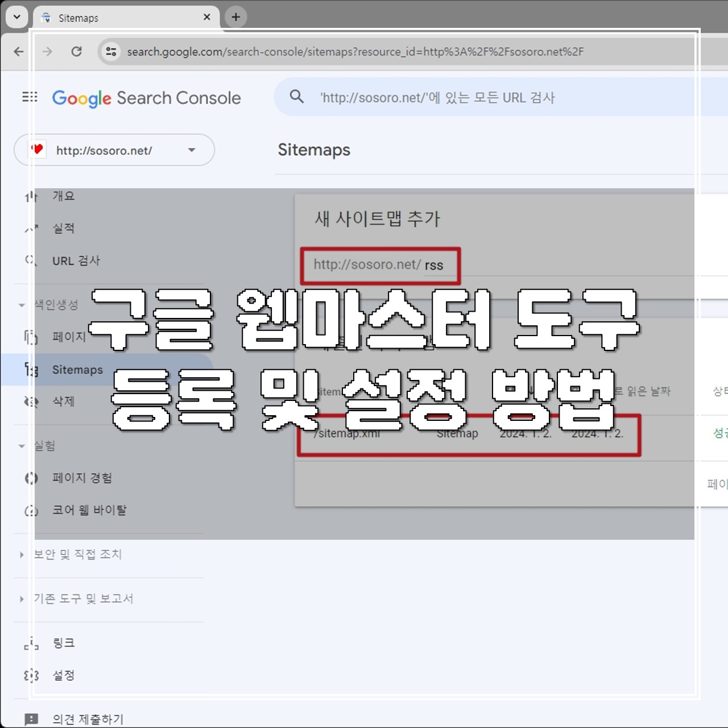The width and height of the screenshot is (728, 728).
Task: Click the search.google.com address bar URL
Action: (355, 52)
